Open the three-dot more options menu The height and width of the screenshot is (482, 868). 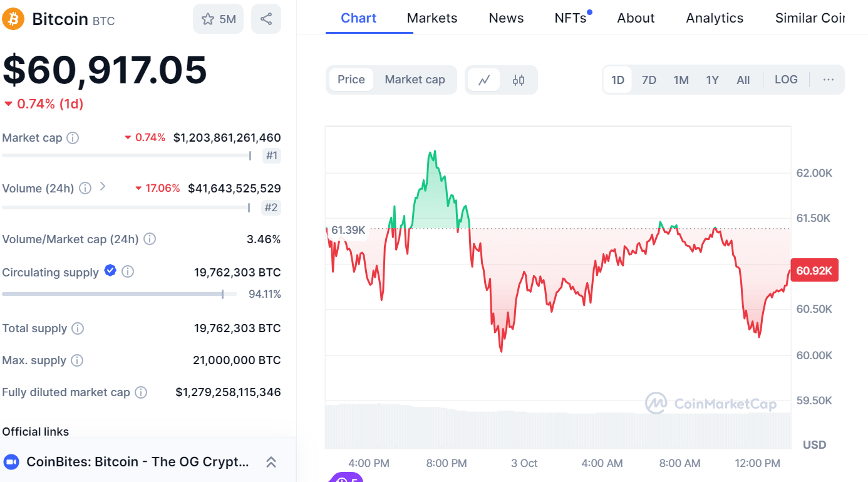pos(828,80)
